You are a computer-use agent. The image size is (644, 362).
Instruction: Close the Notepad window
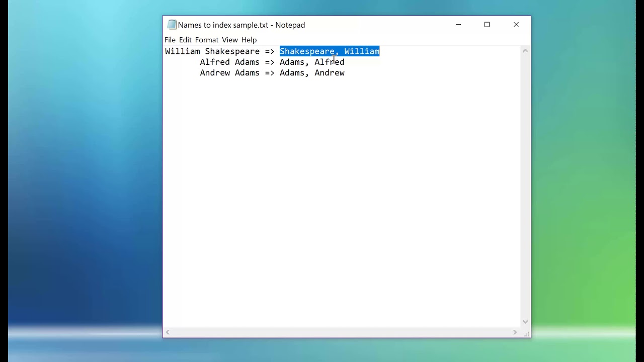coord(516,25)
